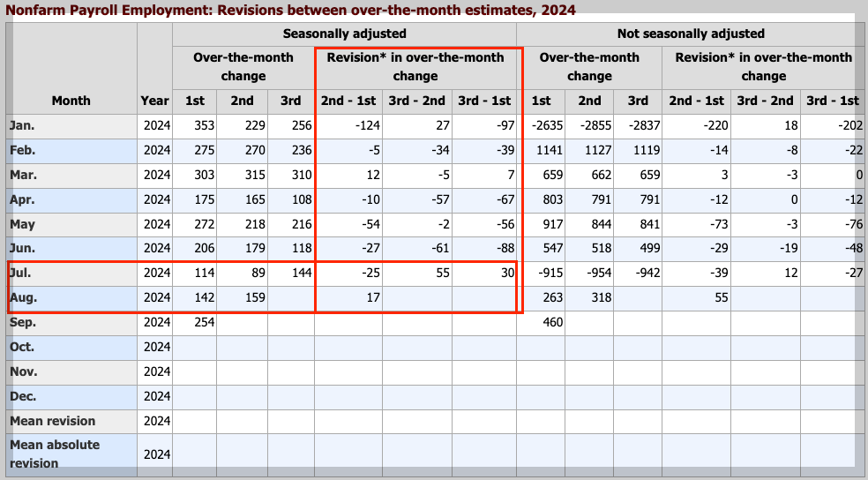Click the June value 206

click(x=205, y=248)
